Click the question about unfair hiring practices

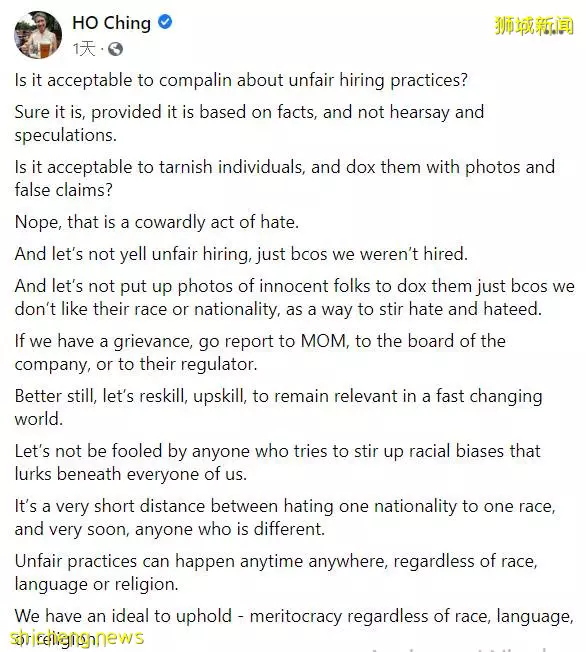[241, 80]
